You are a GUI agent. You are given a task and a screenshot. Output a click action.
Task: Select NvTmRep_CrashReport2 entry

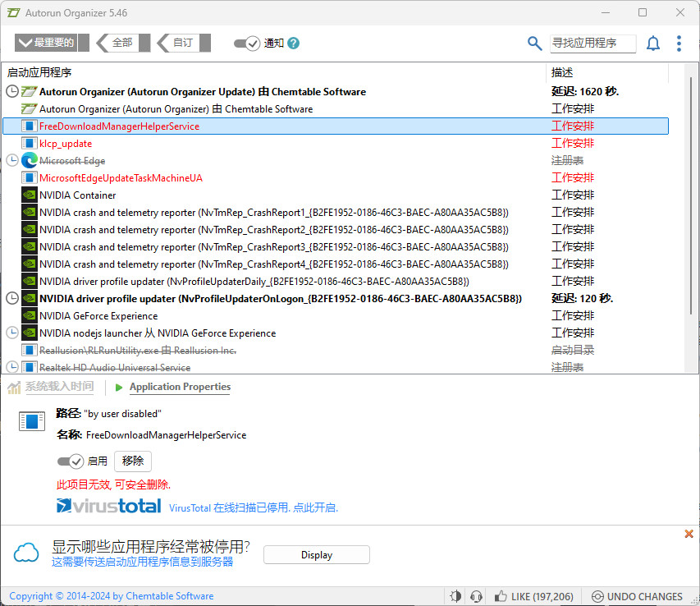point(336,230)
